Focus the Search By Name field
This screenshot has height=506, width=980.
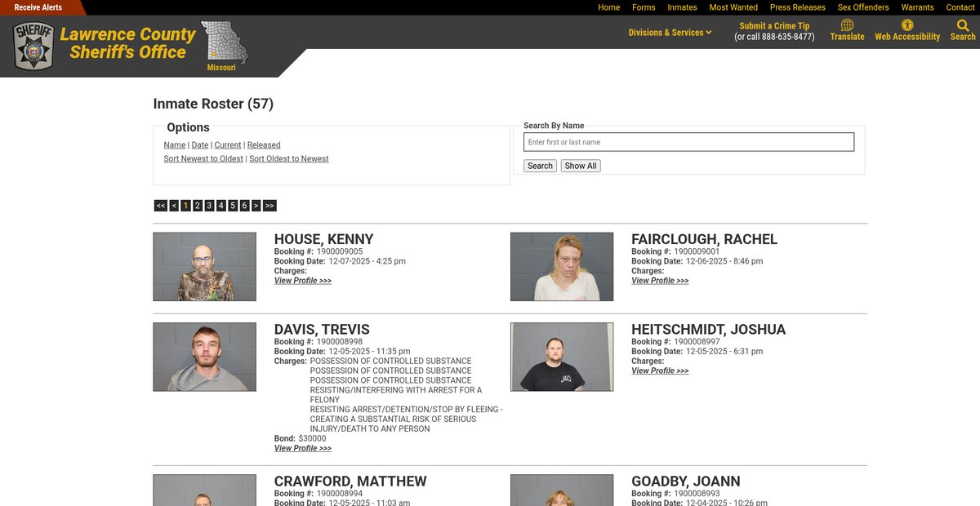tap(688, 142)
